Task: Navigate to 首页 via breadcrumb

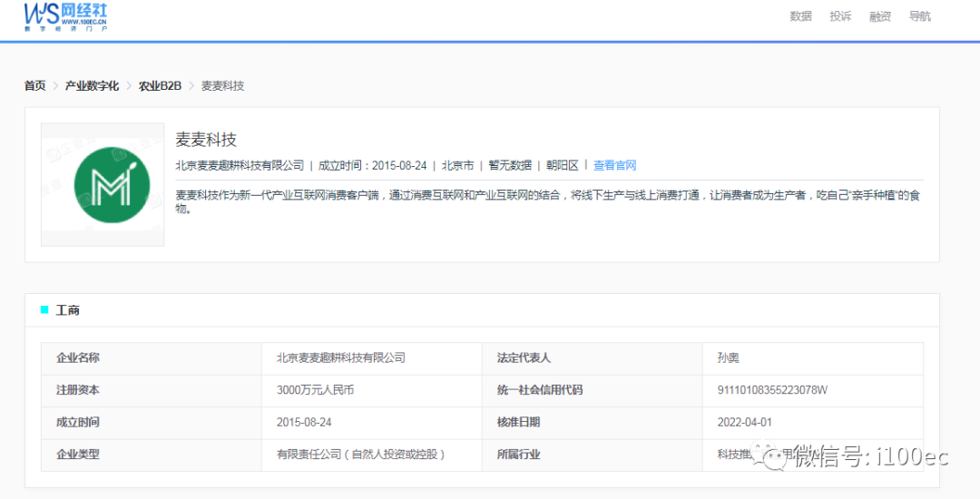Action: [34, 86]
